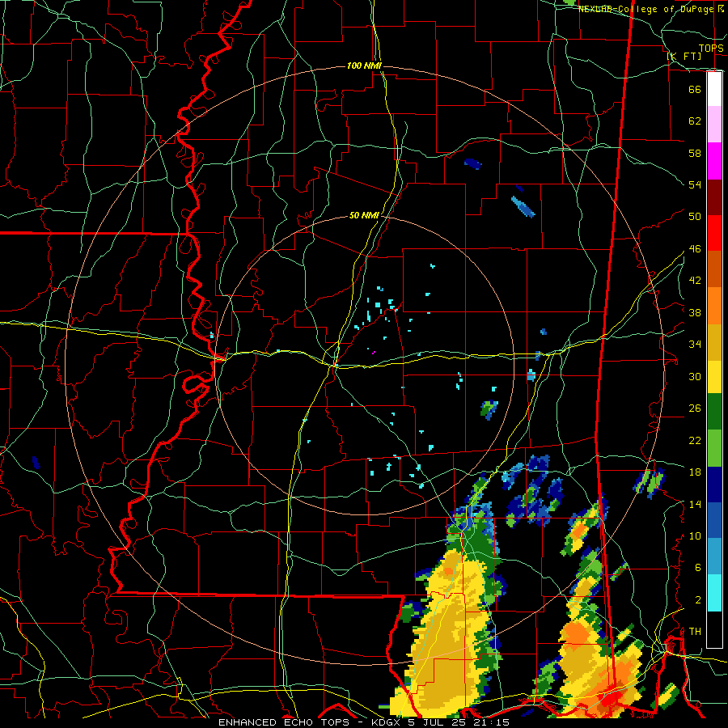Click the NEXLAB-College of DuPage credit text
This screenshot has height=728, width=728.
646,9
